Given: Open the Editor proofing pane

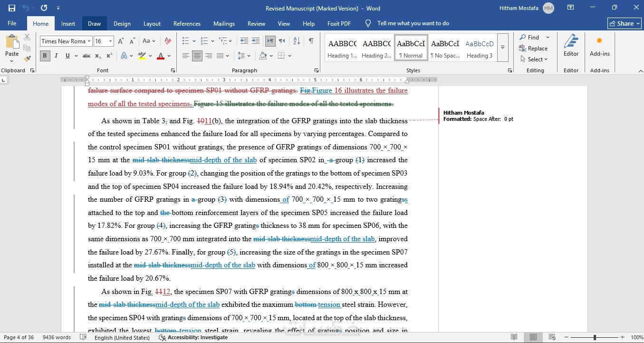Looking at the screenshot, I should coord(571,46).
